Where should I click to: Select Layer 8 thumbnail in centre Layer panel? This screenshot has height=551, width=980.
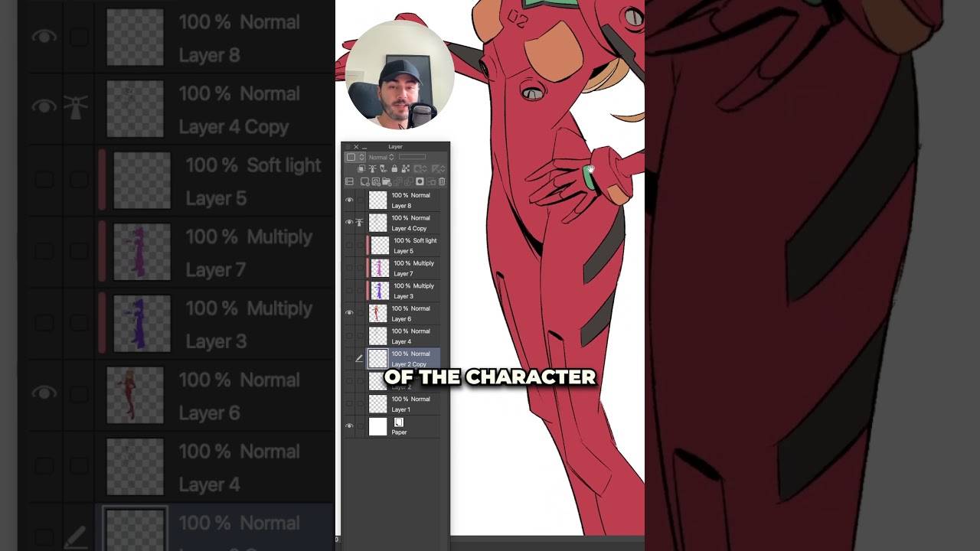point(378,201)
